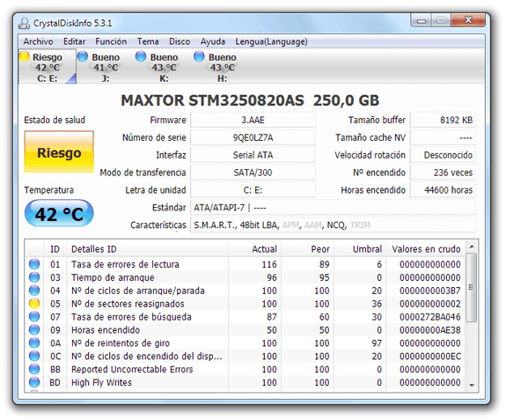Click the scrollbar up arrow in attribute list
506x420 pixels.
point(472,247)
